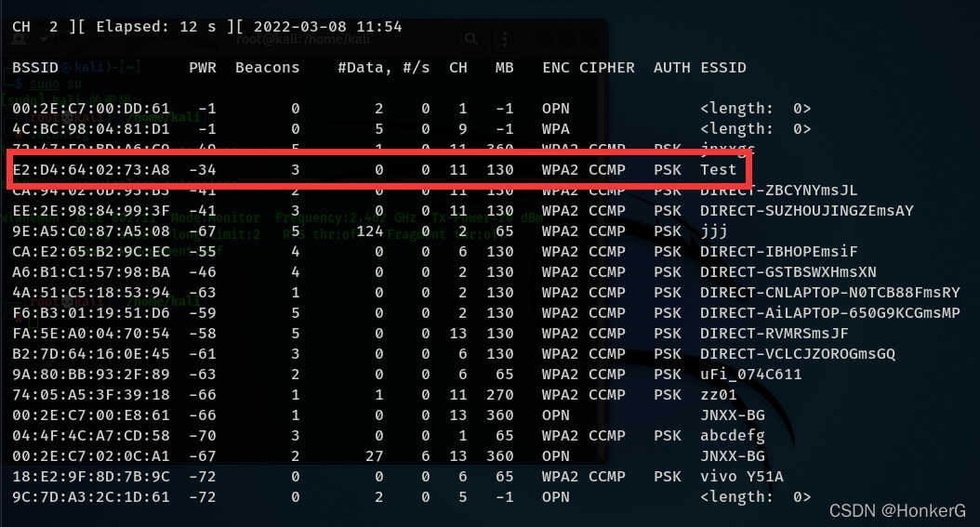Click the jjj ESSID entry

pyautogui.click(x=714, y=231)
